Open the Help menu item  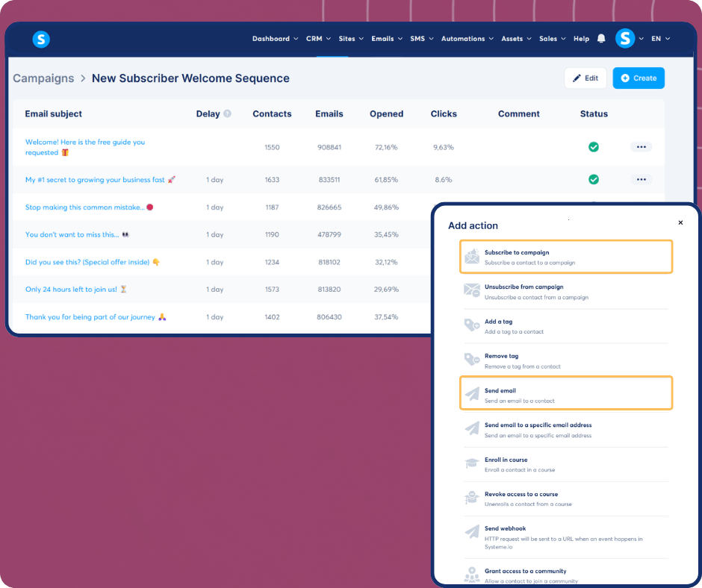pos(581,39)
